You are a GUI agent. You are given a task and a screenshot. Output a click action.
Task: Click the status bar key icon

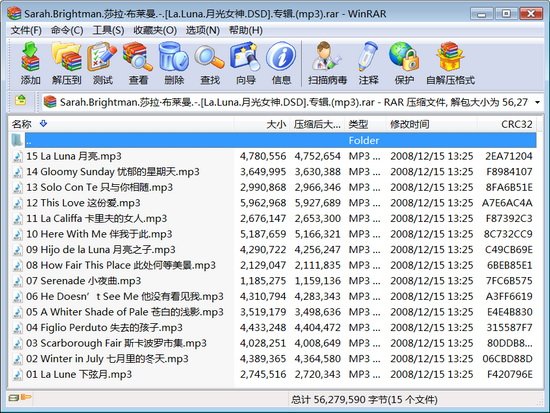[x=26, y=398]
